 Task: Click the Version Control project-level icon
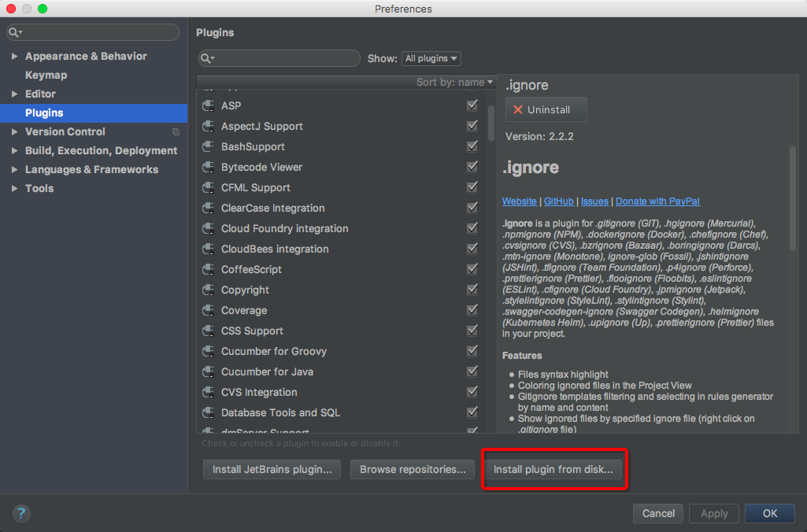pyautogui.click(x=176, y=131)
